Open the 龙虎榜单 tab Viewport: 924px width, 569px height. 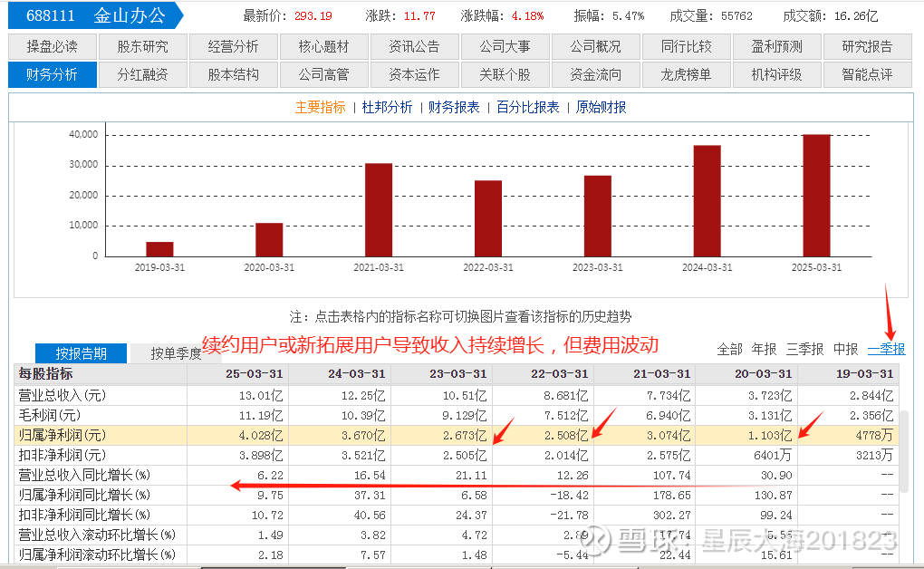[687, 75]
